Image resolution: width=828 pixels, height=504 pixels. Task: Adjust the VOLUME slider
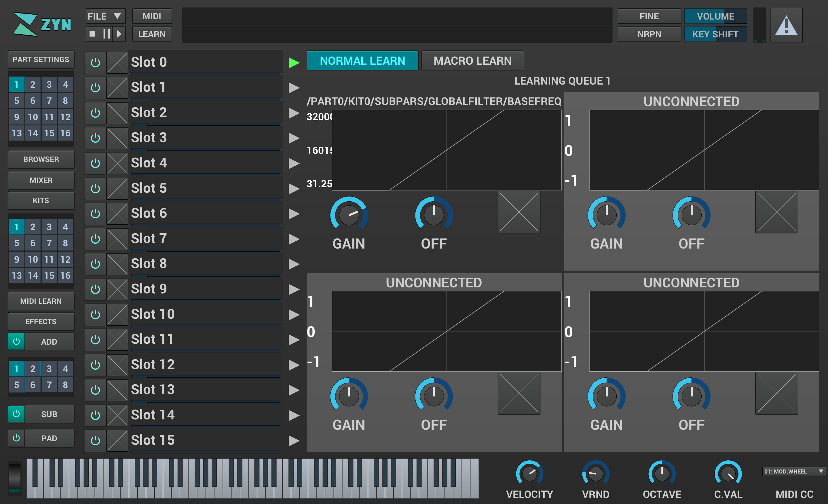tap(715, 16)
